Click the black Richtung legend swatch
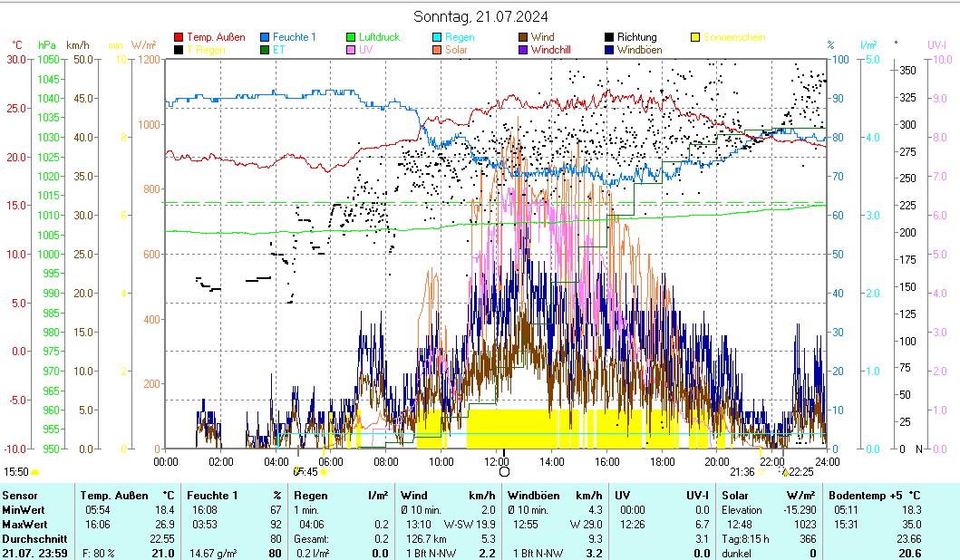The width and height of the screenshot is (960, 560). (609, 37)
